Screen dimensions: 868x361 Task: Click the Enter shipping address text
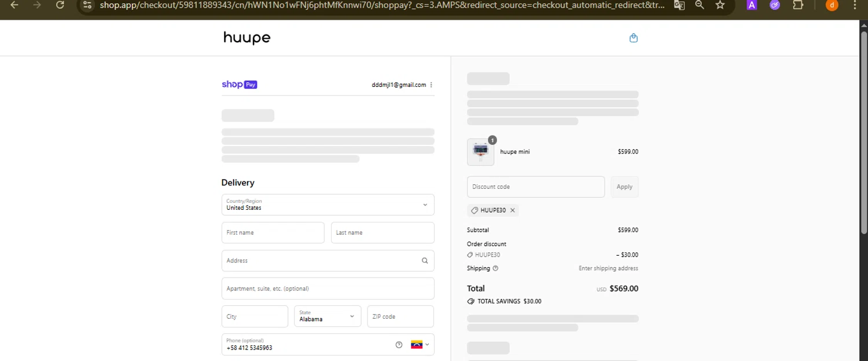click(x=608, y=268)
